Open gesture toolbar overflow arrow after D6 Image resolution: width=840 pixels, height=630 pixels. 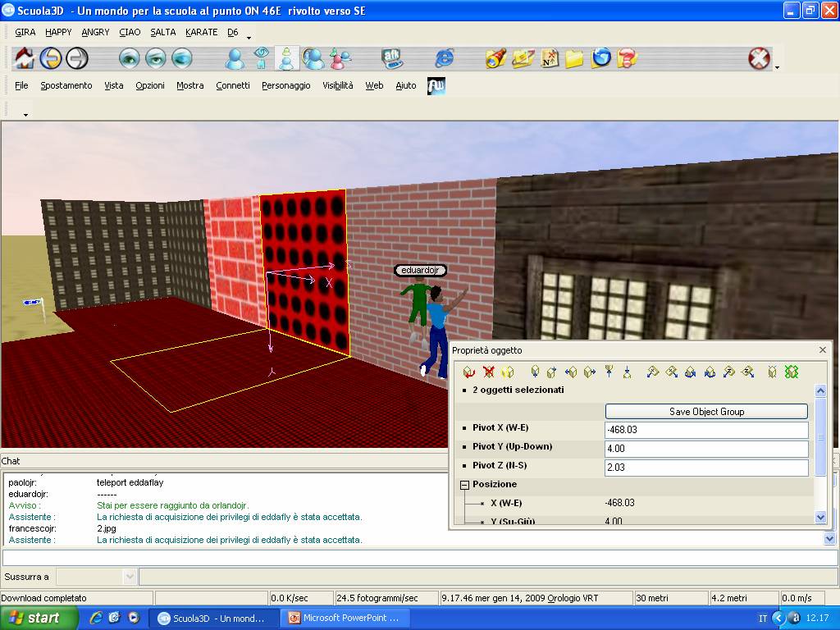[249, 38]
